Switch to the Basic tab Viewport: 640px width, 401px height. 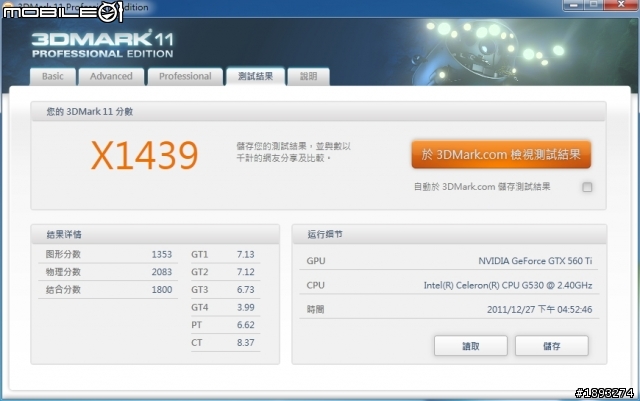[x=53, y=77]
